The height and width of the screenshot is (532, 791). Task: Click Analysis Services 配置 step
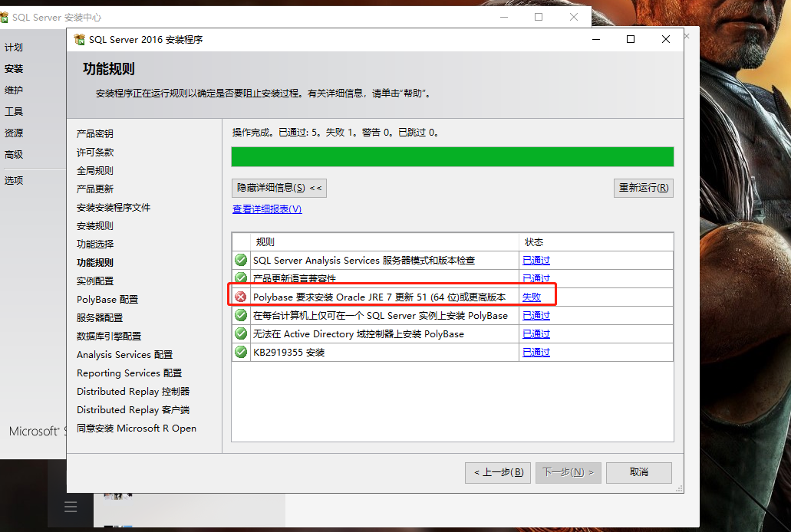point(124,354)
